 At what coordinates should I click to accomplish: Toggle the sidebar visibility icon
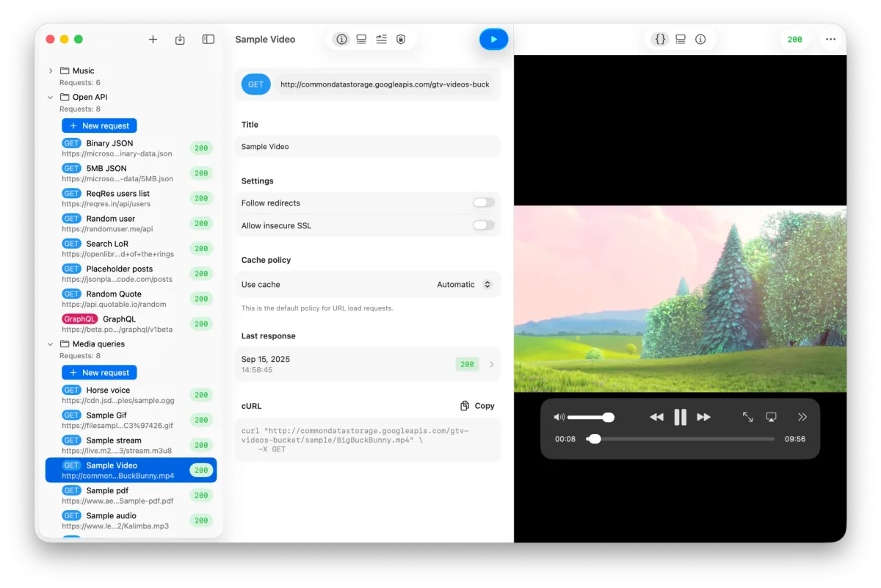point(208,39)
